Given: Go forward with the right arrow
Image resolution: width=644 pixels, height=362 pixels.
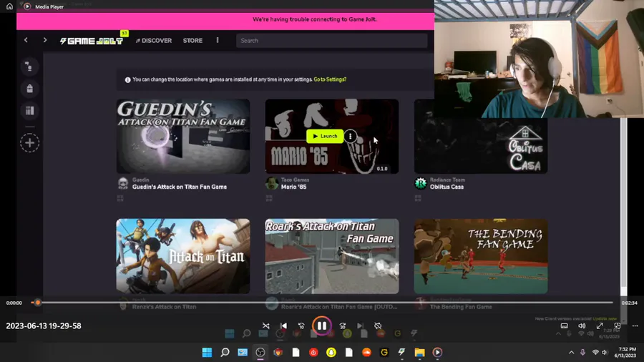Looking at the screenshot, I should [45, 40].
